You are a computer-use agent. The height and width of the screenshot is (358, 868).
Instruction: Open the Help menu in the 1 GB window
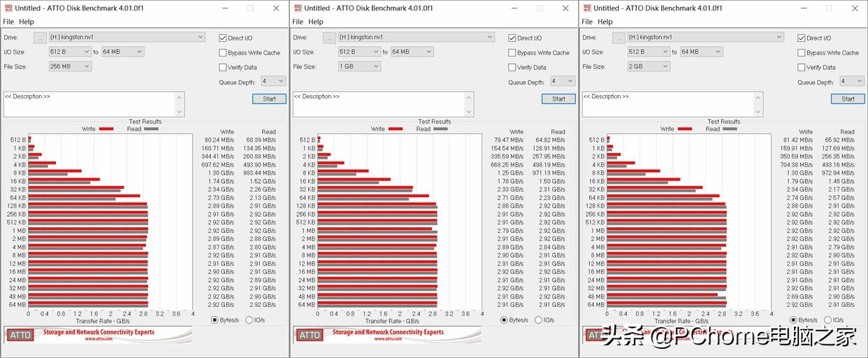coord(315,22)
